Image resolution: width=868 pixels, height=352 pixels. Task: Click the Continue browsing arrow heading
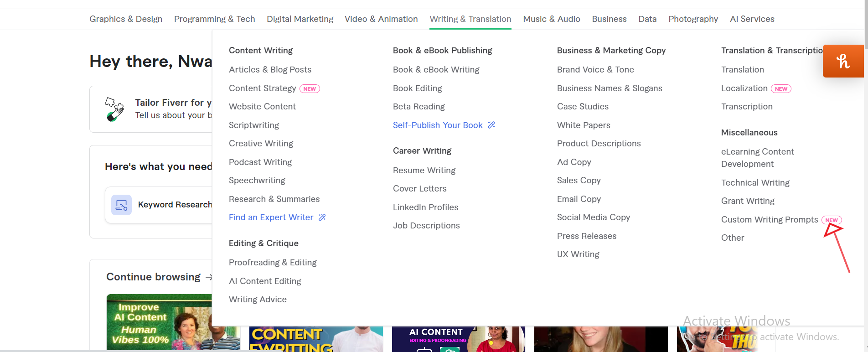[x=159, y=277]
